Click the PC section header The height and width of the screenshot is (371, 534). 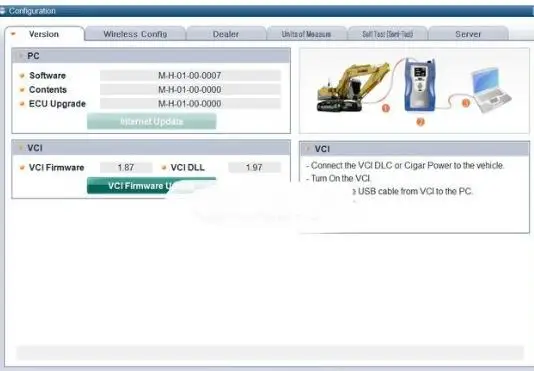pos(151,56)
